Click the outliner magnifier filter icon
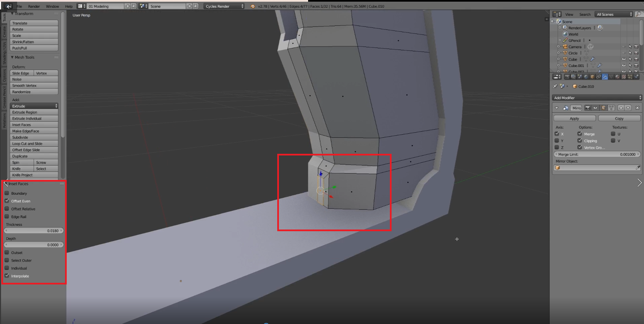This screenshot has width=644, height=324. click(x=639, y=14)
